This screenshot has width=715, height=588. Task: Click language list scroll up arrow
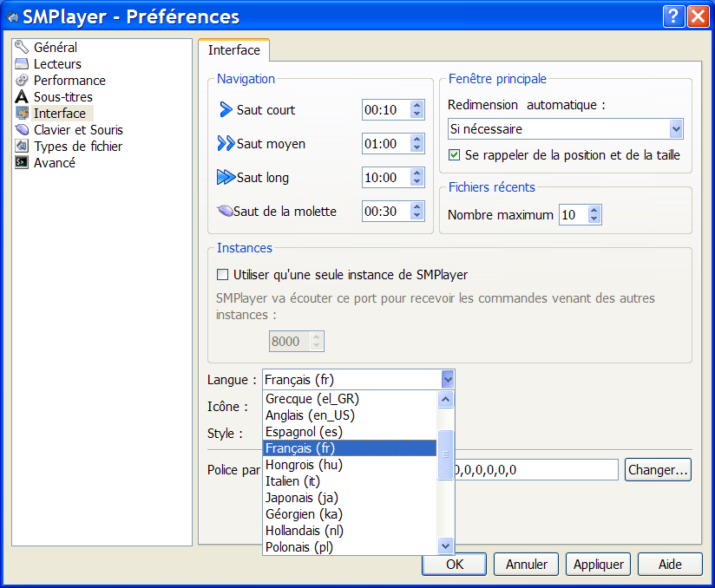445,399
